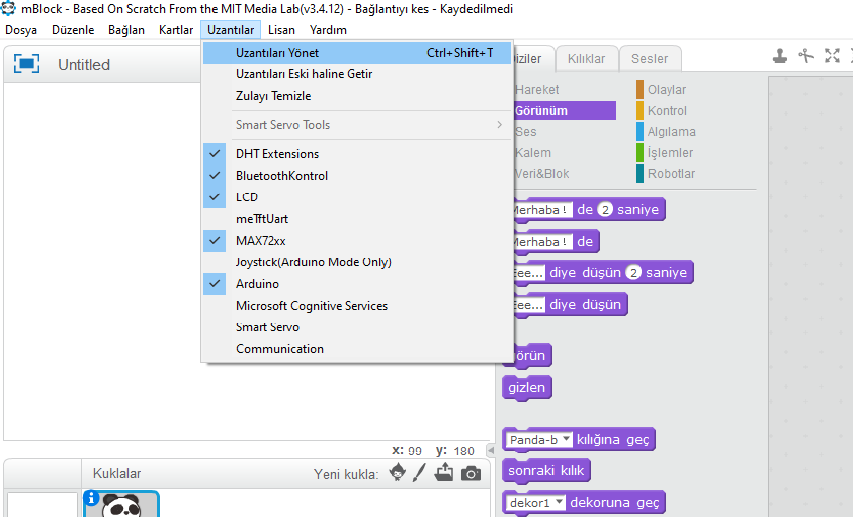Click the Algılama blue color swatch
The width and height of the screenshot is (853, 517).
640,132
